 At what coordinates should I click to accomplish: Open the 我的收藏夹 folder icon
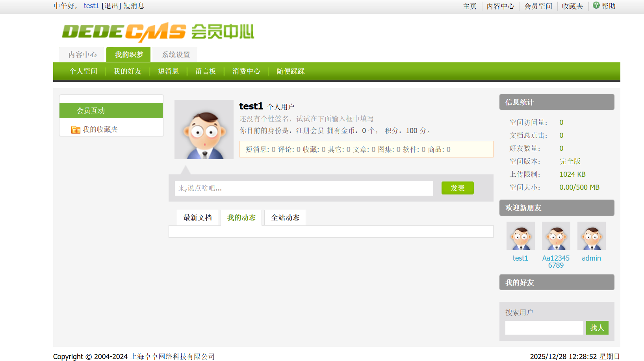(x=76, y=130)
